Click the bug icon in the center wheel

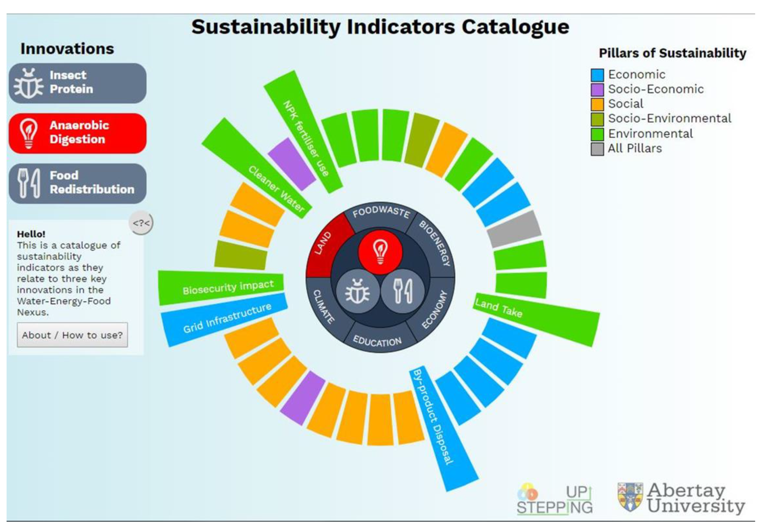click(x=357, y=291)
